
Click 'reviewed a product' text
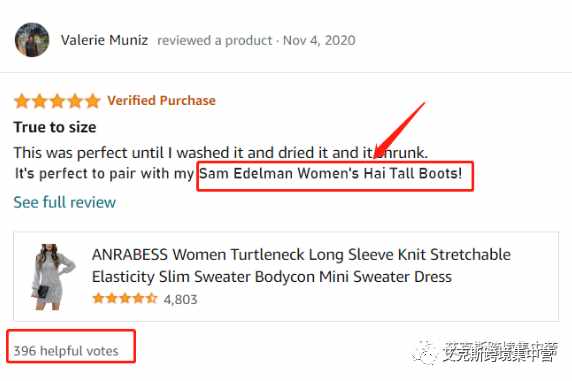(x=214, y=41)
